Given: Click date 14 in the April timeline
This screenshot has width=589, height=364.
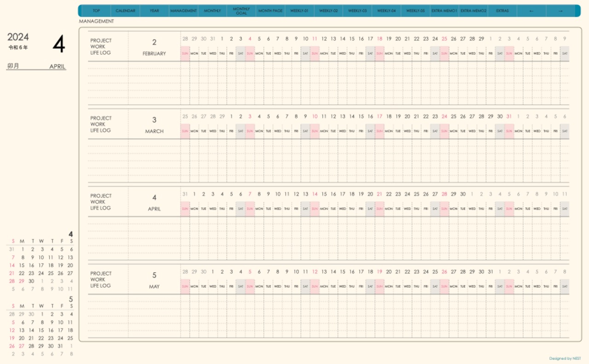Looking at the screenshot, I should pos(315,194).
